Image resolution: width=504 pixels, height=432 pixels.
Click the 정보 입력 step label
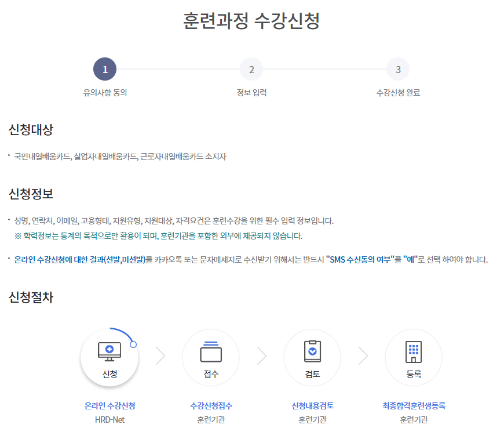pyautogui.click(x=251, y=93)
